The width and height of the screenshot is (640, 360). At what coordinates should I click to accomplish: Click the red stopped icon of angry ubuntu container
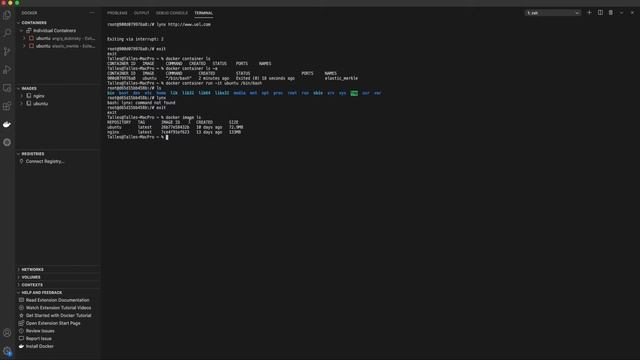31,38
